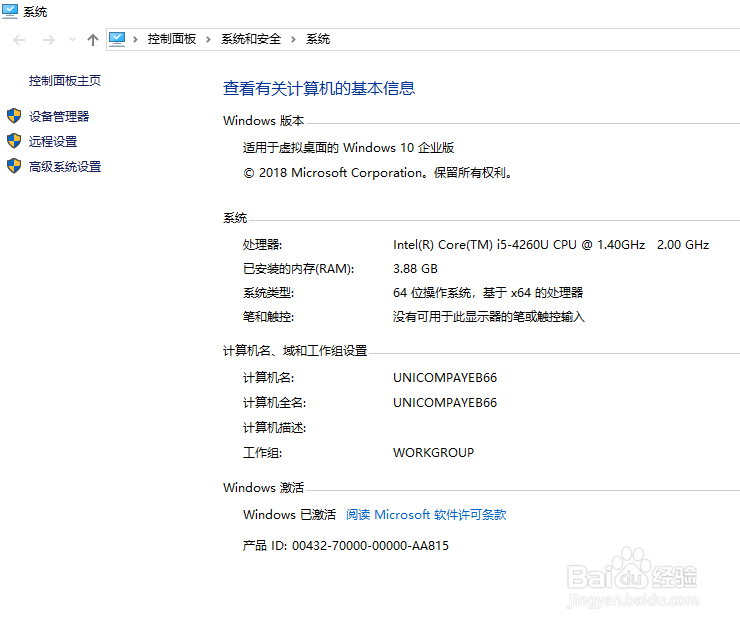The height and width of the screenshot is (626, 740).
Task: Select text 适用于虚拟桌面的 Windows 10 企业版
Action: click(348, 148)
